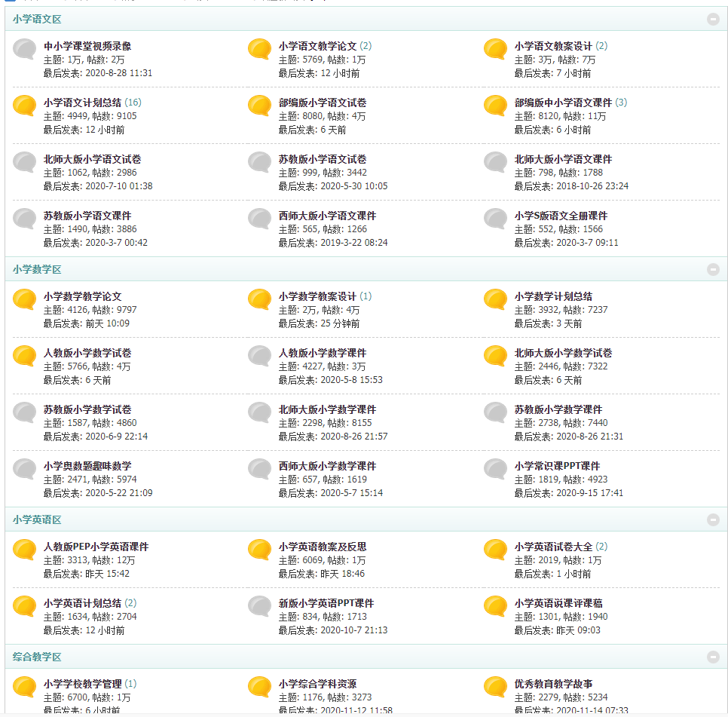Open last post dated 2020-8-28 11:31
Image resolution: width=728 pixels, height=717 pixels.
[x=118, y=73]
